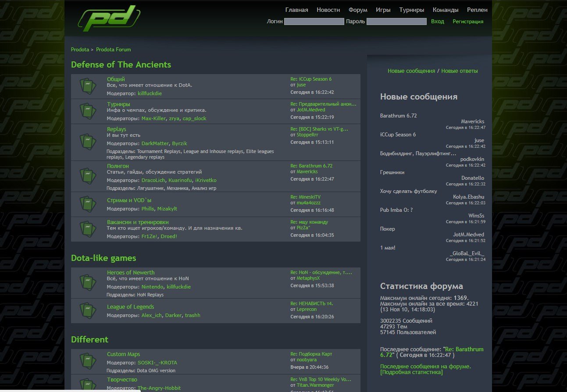Click the Новые сообщения link near Новые ответы
This screenshot has width=567, height=392.
click(x=411, y=71)
